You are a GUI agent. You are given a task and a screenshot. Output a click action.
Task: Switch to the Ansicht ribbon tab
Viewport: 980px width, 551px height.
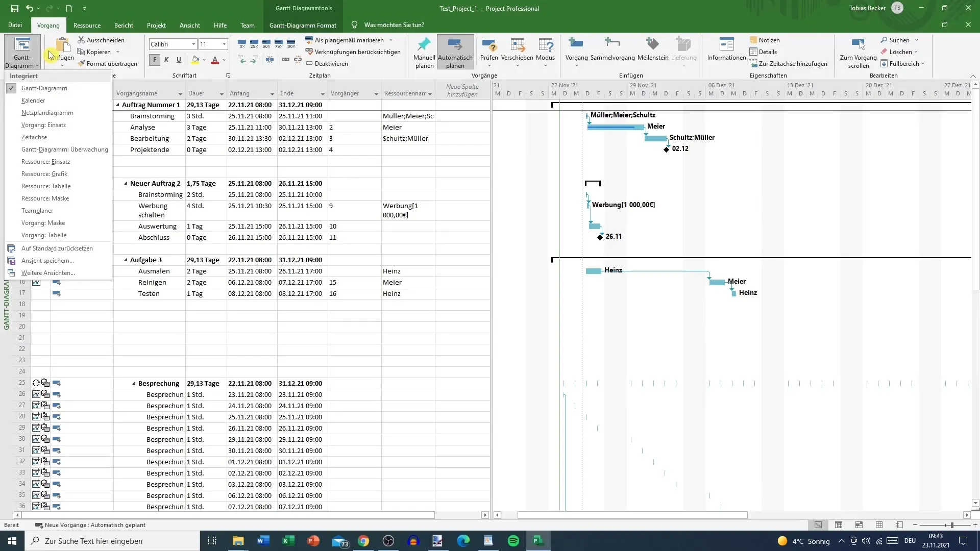(x=190, y=25)
